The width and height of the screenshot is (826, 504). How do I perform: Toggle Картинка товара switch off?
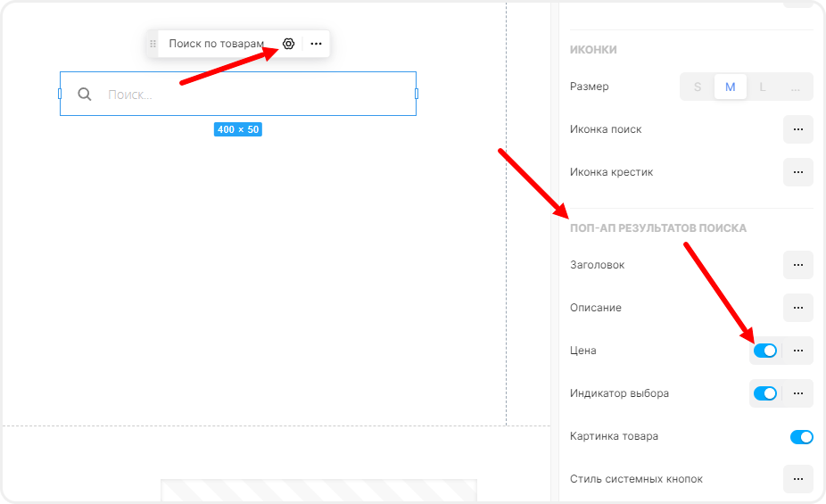tap(801, 436)
